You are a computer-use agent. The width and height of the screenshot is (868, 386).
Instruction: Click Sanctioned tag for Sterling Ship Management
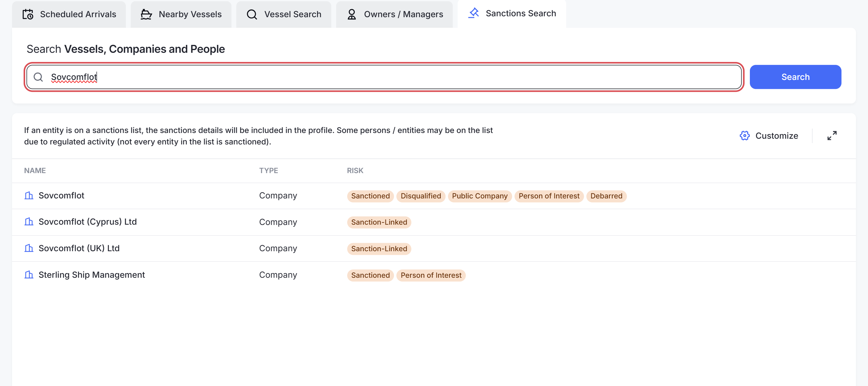click(x=370, y=275)
